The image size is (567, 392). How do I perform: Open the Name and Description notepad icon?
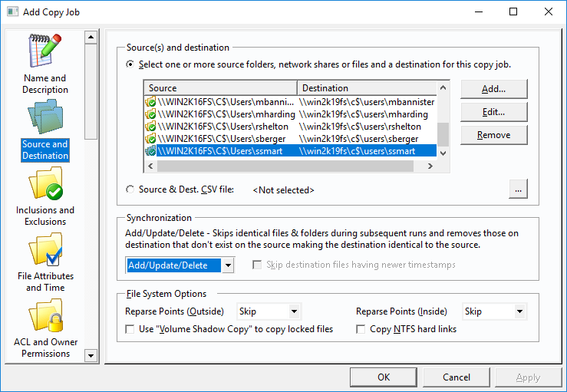(45, 51)
